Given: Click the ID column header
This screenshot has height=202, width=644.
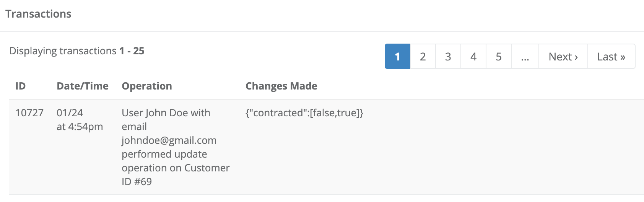Looking at the screenshot, I should point(21,86).
